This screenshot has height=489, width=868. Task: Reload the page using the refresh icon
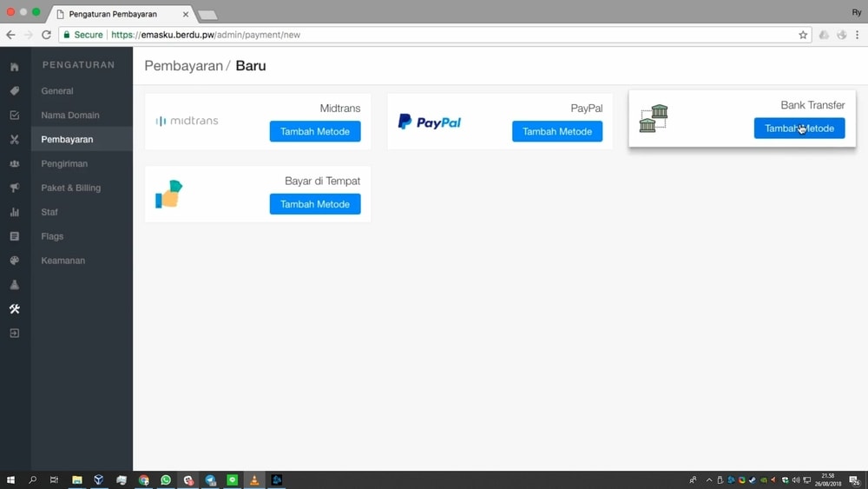(47, 35)
